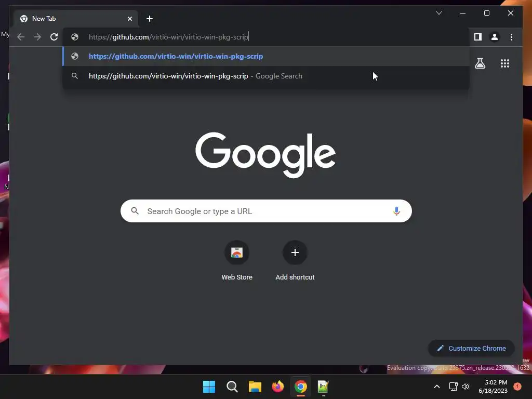
Task: Open a new tab with plus button
Action: pos(150,19)
